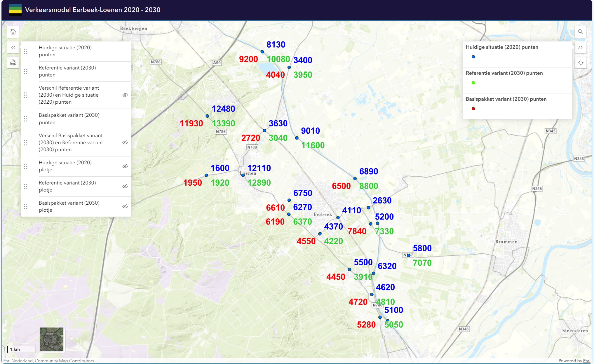Viewport: 594px width, 364px height.
Task: Click the find my location button
Action: coord(580,63)
